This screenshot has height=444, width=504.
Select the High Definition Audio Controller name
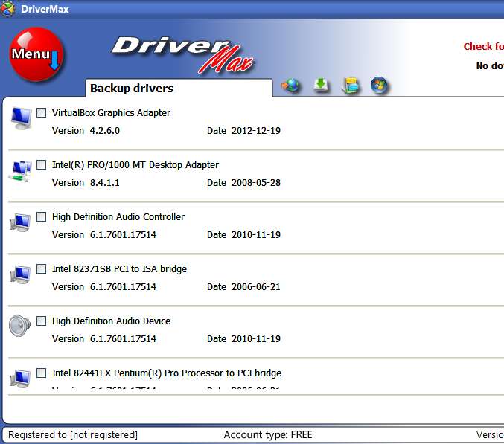(x=118, y=216)
